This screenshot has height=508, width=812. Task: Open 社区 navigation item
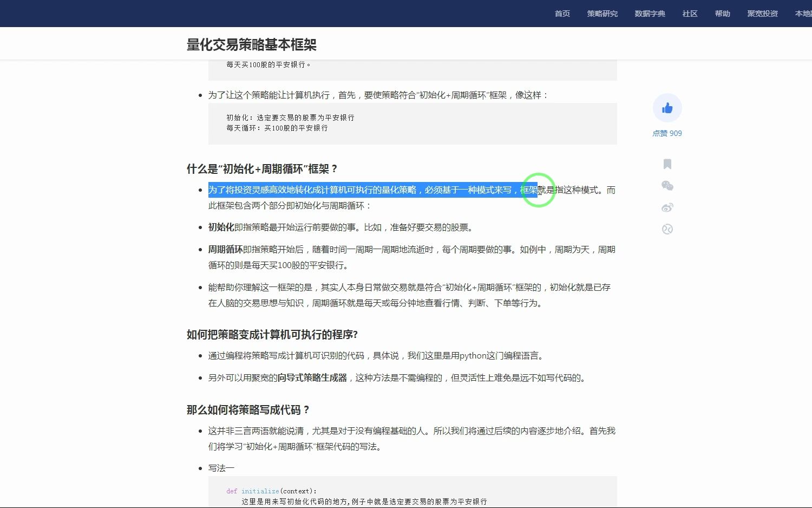(x=690, y=14)
